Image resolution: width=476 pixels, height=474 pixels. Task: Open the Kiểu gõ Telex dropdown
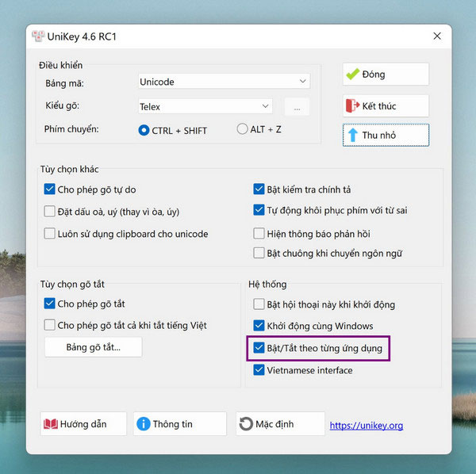click(205, 106)
